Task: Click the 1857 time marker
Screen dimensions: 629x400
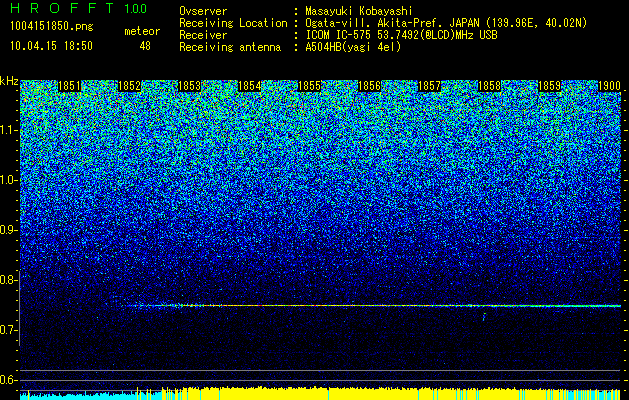Action: [x=429, y=86]
